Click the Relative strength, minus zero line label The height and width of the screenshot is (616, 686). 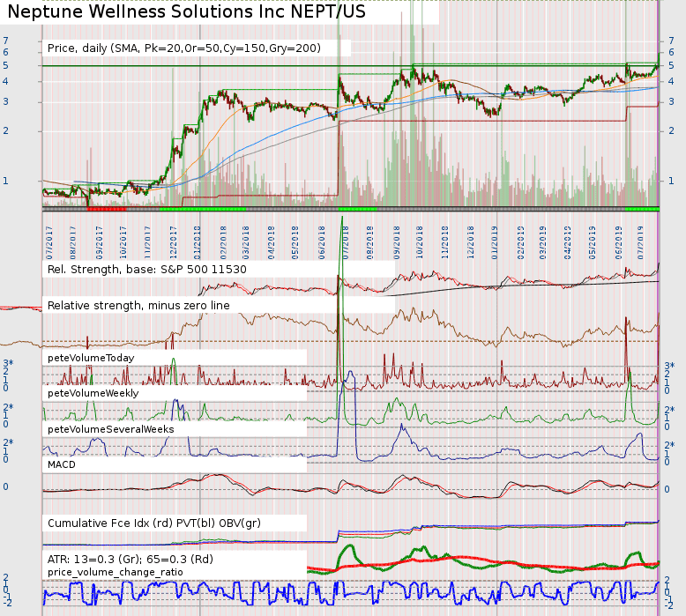(x=138, y=305)
